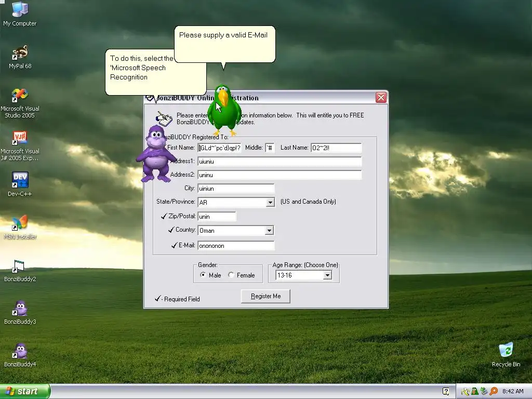Click the Register Me button
532x399 pixels.
[265, 296]
